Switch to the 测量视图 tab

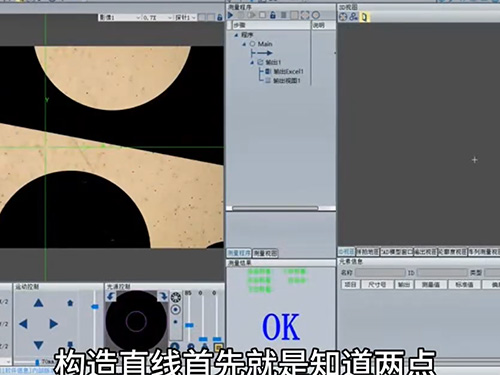tap(265, 253)
